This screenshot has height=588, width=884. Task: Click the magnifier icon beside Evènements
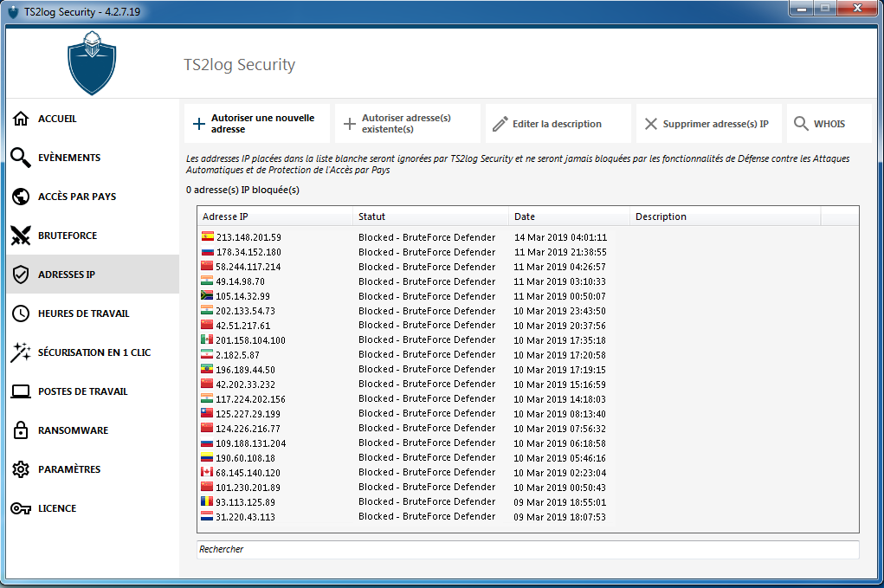(21, 158)
